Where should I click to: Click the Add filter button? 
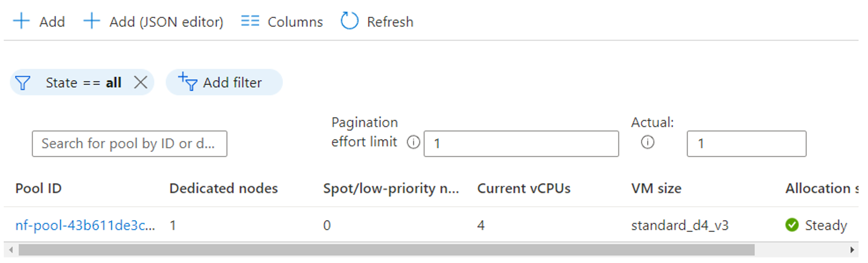click(x=224, y=82)
